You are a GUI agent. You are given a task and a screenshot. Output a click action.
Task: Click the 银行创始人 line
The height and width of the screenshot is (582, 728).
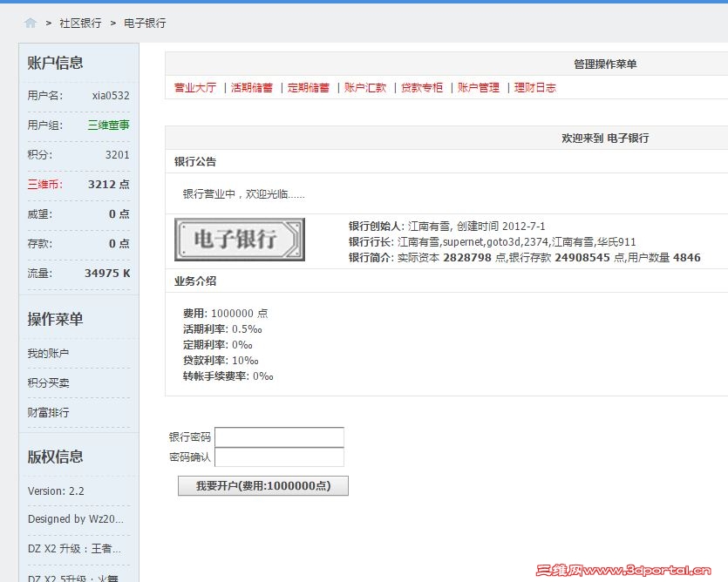coord(446,226)
